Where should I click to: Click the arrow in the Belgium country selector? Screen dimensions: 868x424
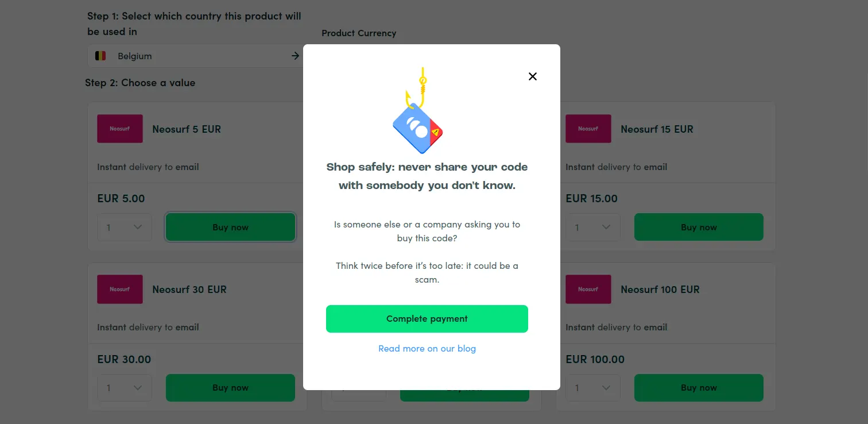295,56
